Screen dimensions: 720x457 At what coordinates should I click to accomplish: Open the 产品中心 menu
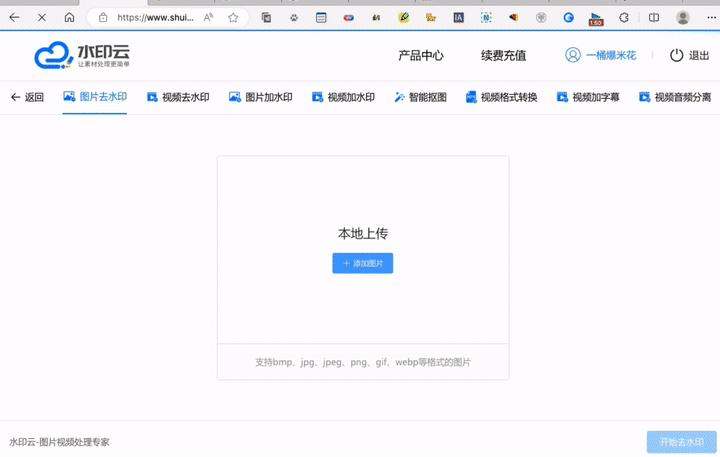coord(420,56)
